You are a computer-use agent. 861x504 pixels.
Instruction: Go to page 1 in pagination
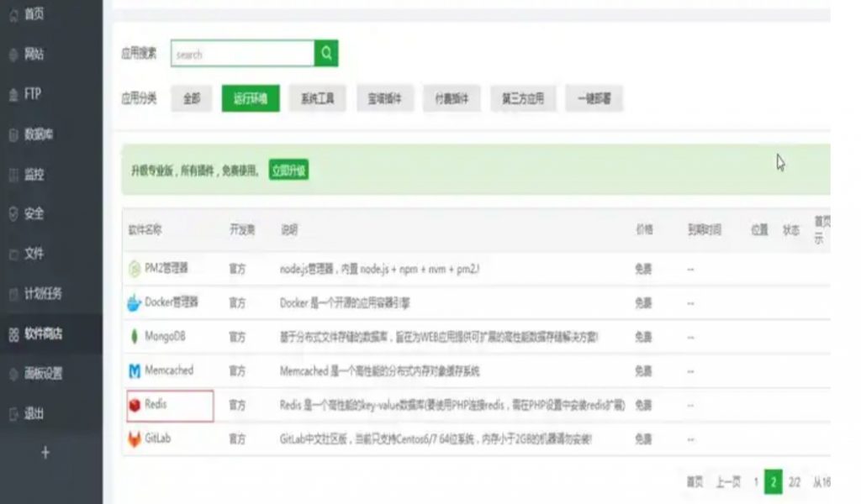(756, 482)
